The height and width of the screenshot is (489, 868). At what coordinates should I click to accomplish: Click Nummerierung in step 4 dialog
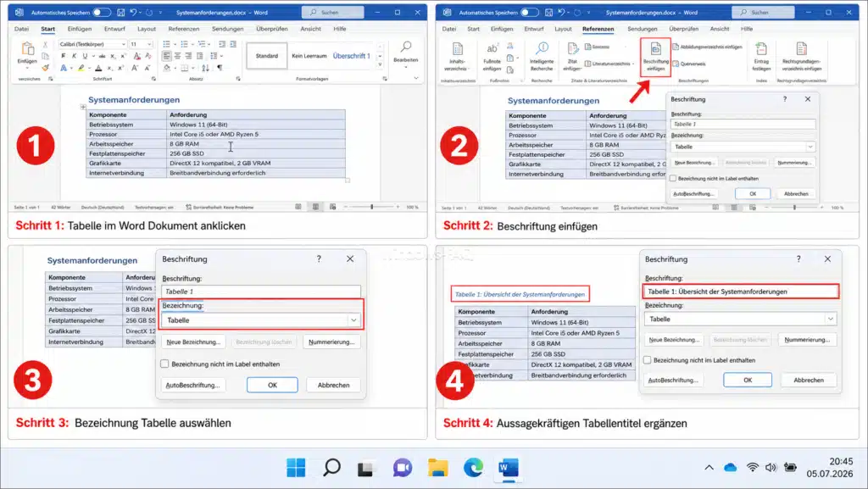click(x=807, y=340)
